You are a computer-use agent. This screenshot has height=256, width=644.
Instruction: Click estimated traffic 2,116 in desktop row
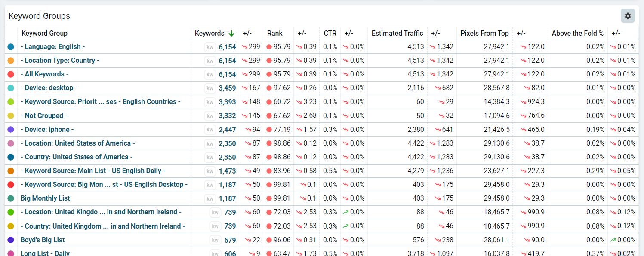tap(416, 88)
